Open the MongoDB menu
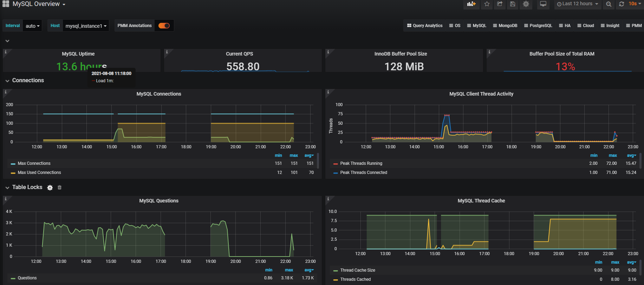The width and height of the screenshot is (644, 285). pos(505,26)
